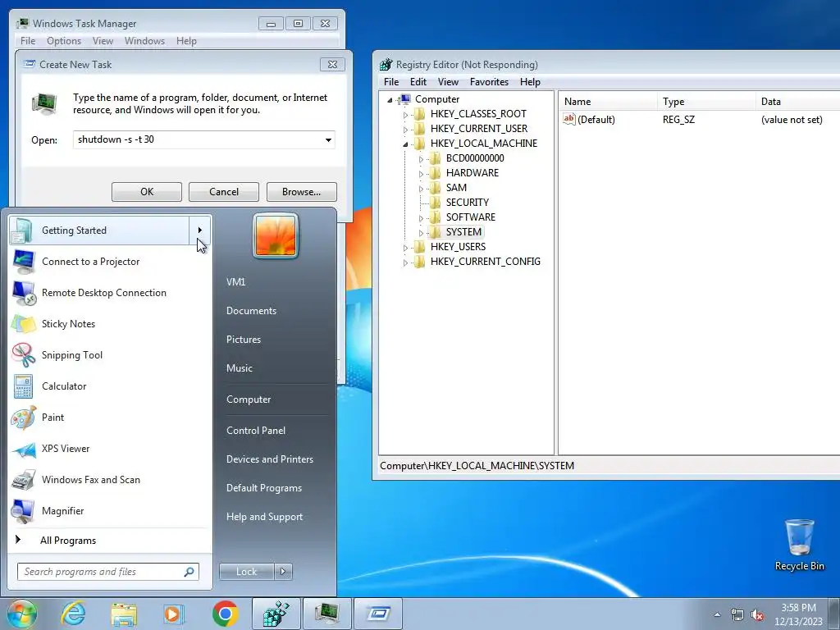Open Getting Started from Start menu
The width and height of the screenshot is (840, 630).
tap(99, 231)
